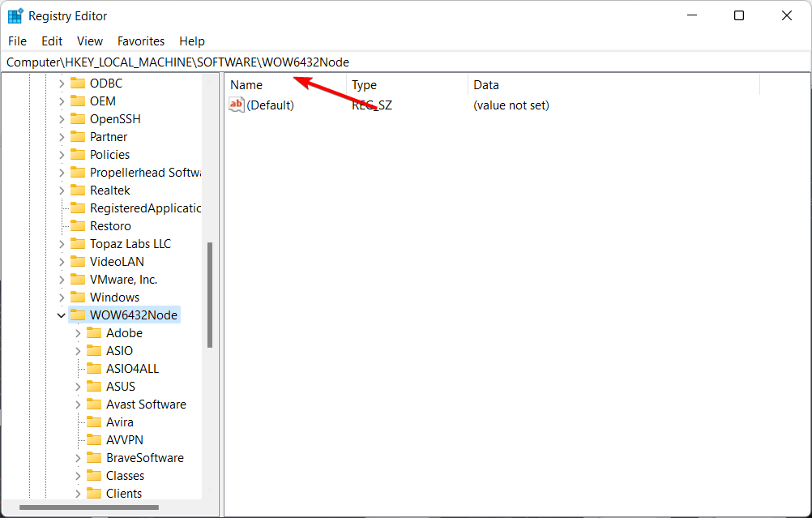Click the OpenSSH folder icon

(78, 118)
